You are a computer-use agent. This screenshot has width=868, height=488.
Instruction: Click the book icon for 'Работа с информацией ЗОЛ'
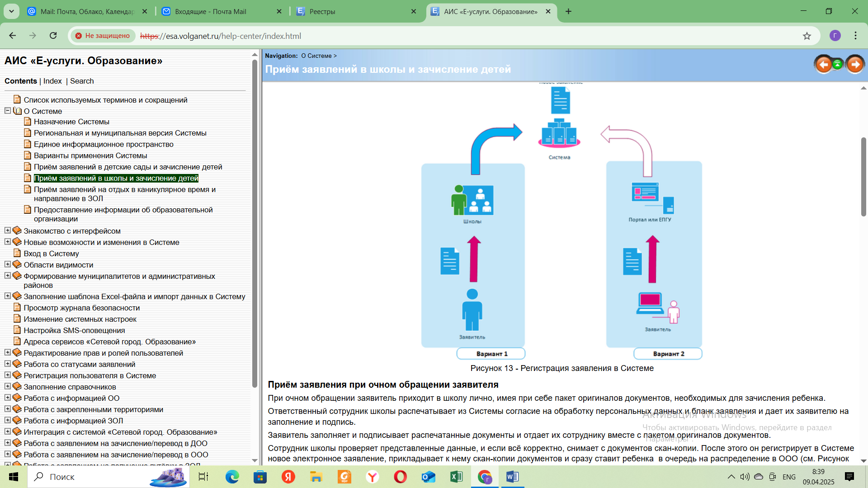coord(17,420)
